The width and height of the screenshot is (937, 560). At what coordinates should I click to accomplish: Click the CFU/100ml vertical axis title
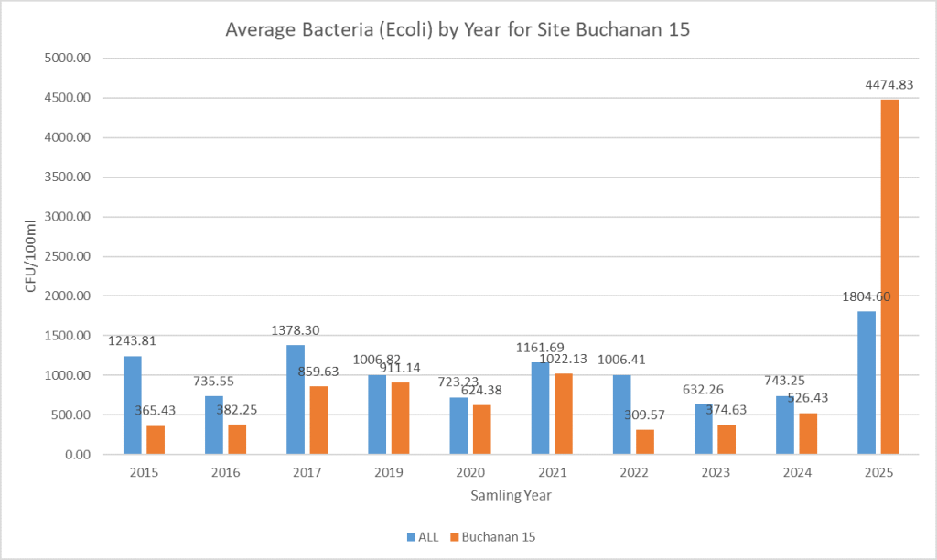(30, 255)
